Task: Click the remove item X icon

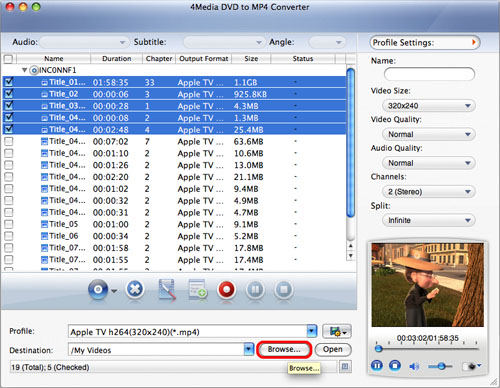Action: tap(135, 289)
